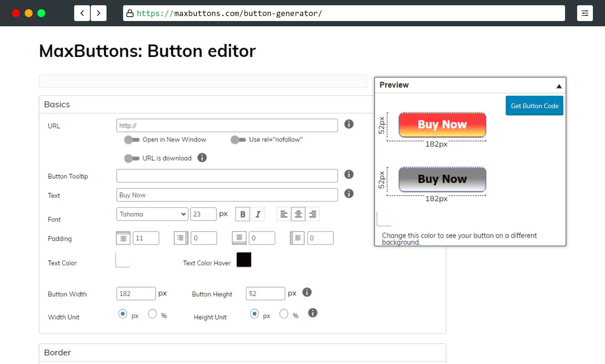Click the Border section header

point(57,352)
